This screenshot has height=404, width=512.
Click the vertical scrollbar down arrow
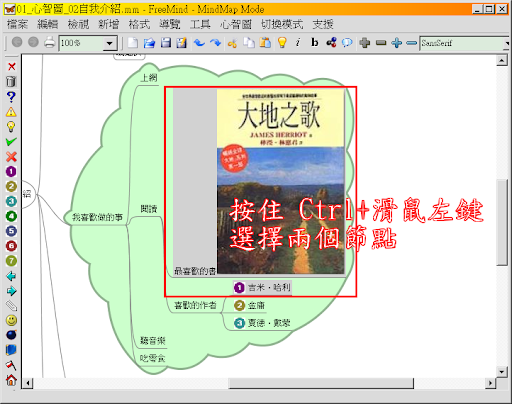point(502,371)
